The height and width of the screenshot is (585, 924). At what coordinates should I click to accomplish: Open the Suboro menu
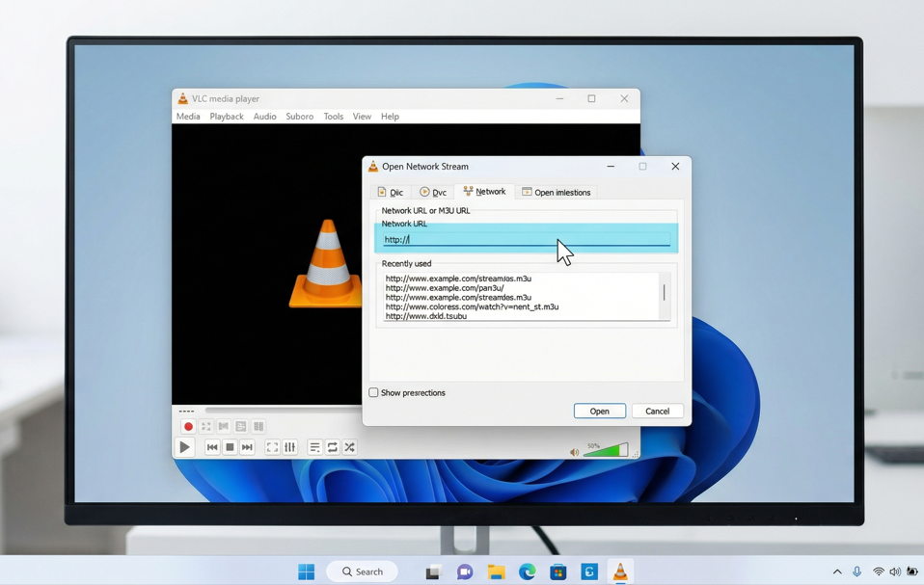tap(299, 117)
